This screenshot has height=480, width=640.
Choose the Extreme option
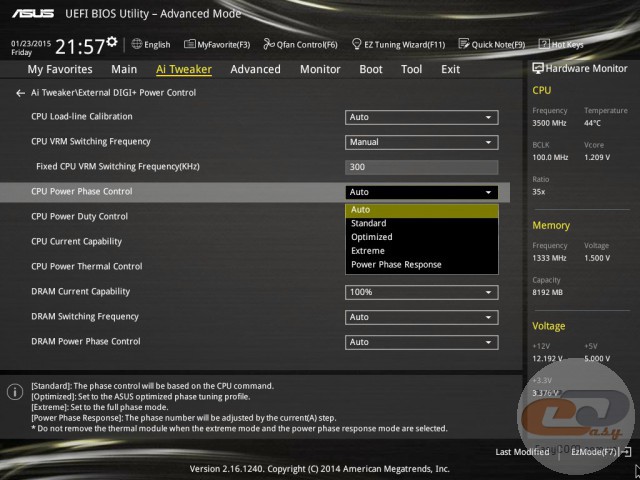[x=422, y=251]
